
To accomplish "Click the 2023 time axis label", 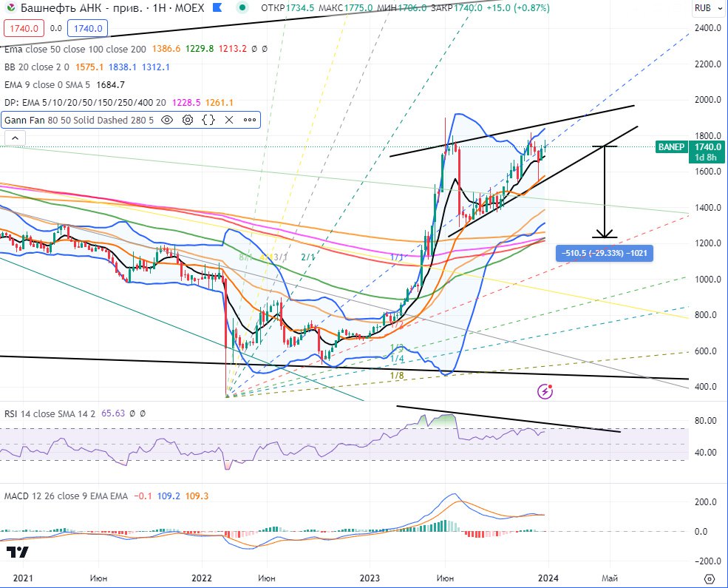I will 370,578.
